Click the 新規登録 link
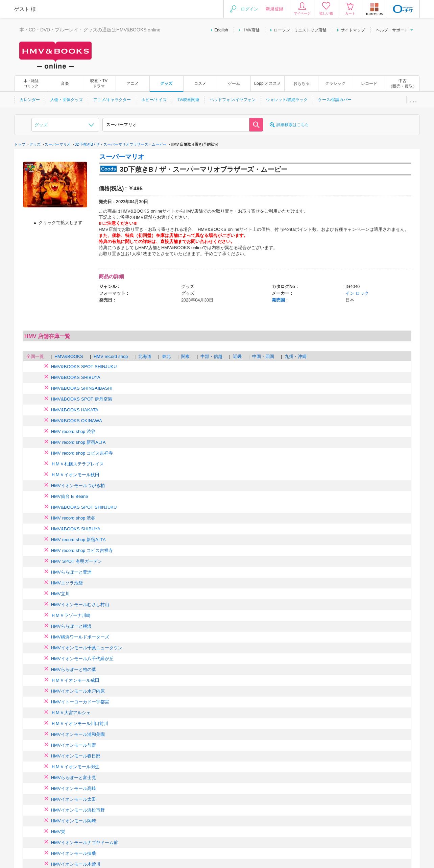Screen dimensions: 434x868 [274, 9]
